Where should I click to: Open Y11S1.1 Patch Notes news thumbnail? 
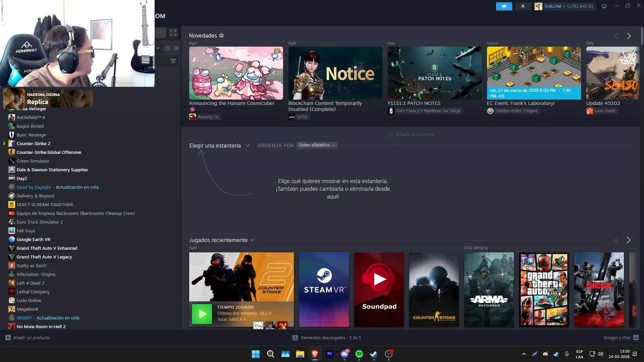[x=434, y=73]
